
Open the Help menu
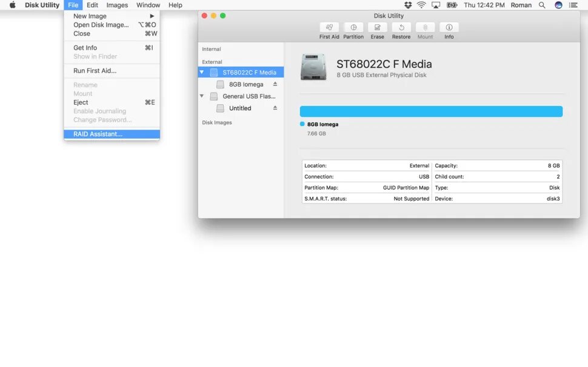tap(175, 5)
